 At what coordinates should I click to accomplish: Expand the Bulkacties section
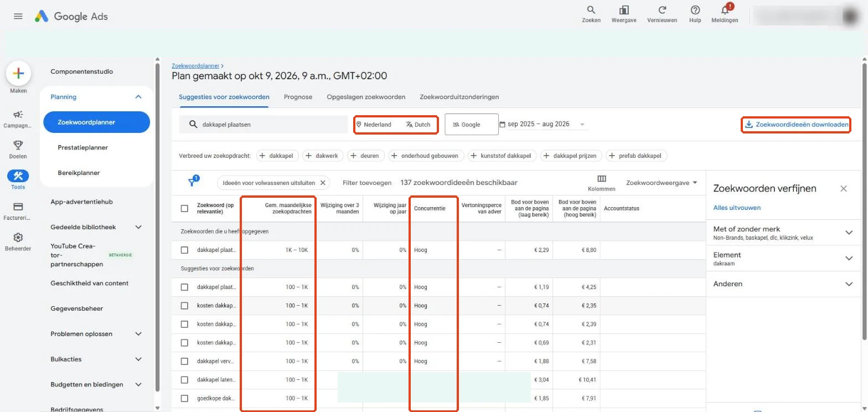click(x=138, y=359)
